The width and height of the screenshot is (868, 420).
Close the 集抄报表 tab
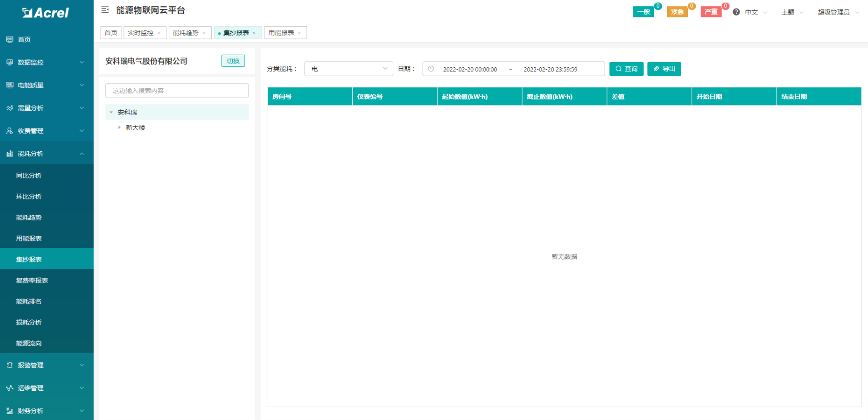(x=254, y=33)
